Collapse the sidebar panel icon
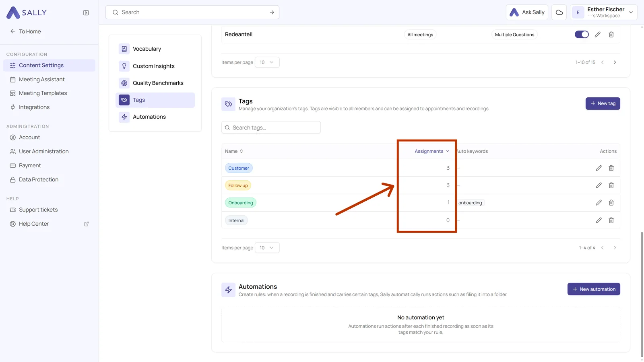The height and width of the screenshot is (362, 644). pyautogui.click(x=86, y=13)
